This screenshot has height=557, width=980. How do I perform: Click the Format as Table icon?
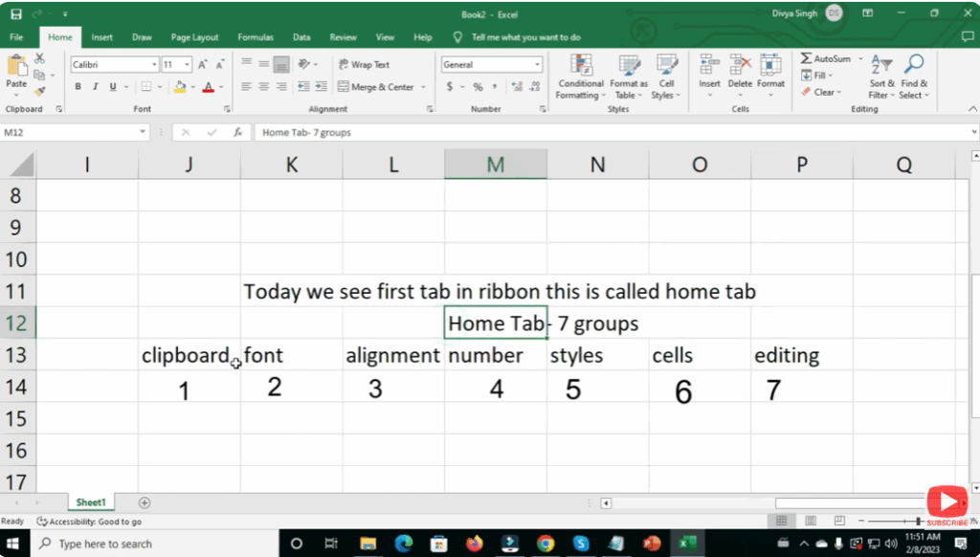(628, 77)
